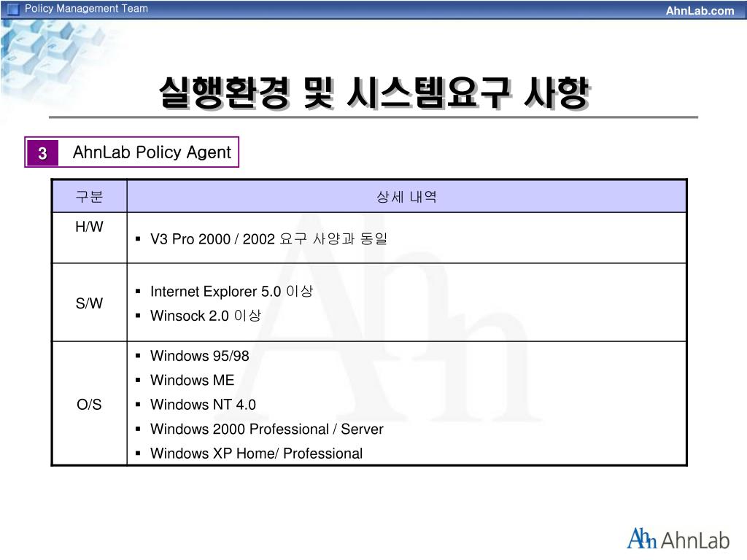
Task: Click Winsock 2.0 이상 line
Action: 206,316
